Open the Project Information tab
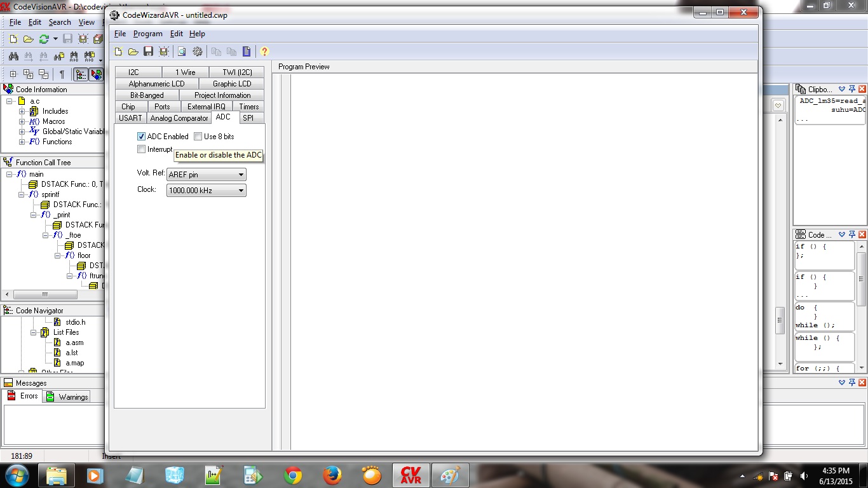Image resolution: width=868 pixels, height=488 pixels. 222,95
